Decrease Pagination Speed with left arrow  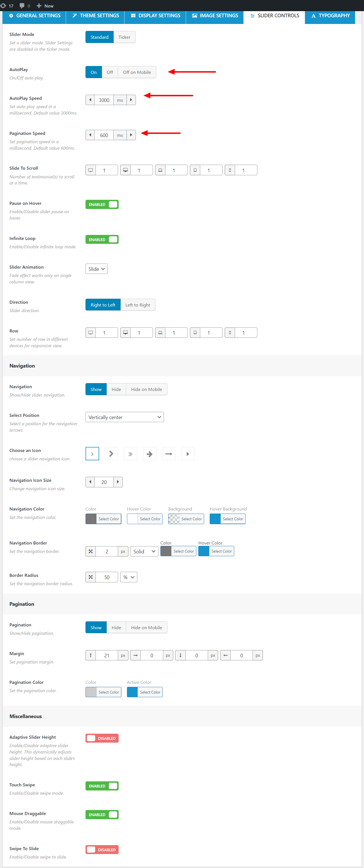click(x=90, y=135)
